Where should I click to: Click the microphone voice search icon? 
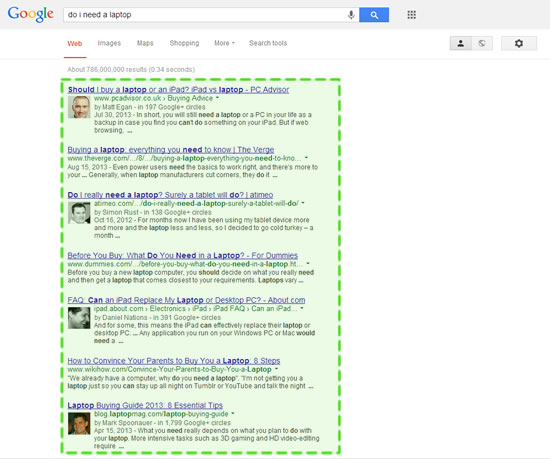351,15
